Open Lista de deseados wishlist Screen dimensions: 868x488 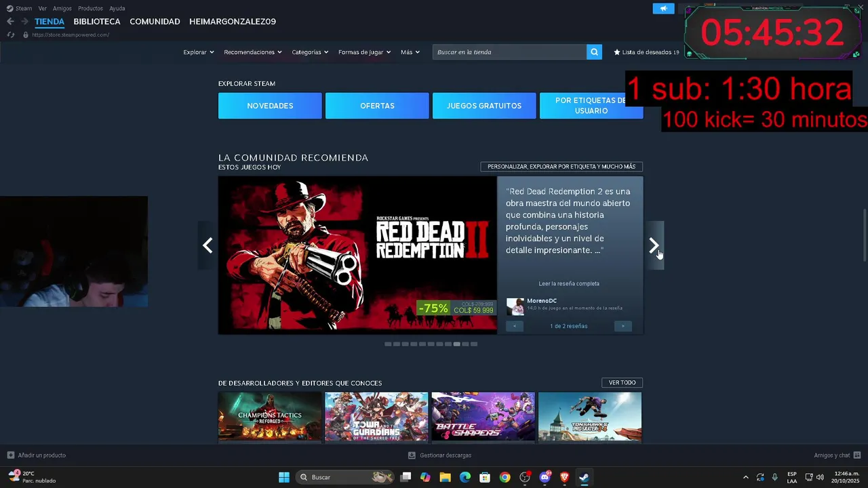point(646,52)
